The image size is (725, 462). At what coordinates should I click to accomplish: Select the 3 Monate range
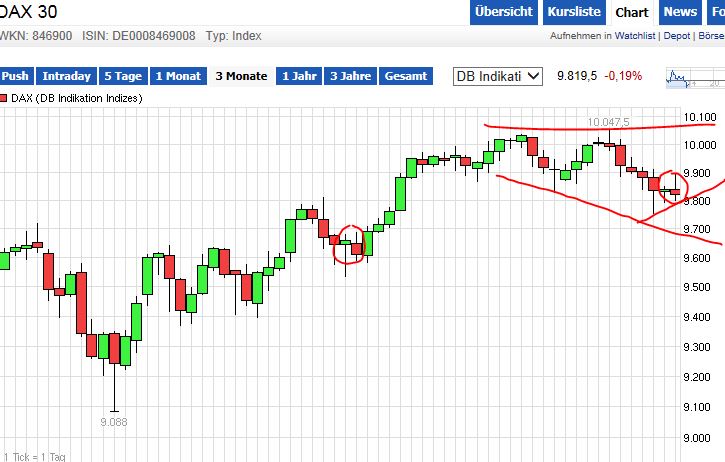click(241, 76)
